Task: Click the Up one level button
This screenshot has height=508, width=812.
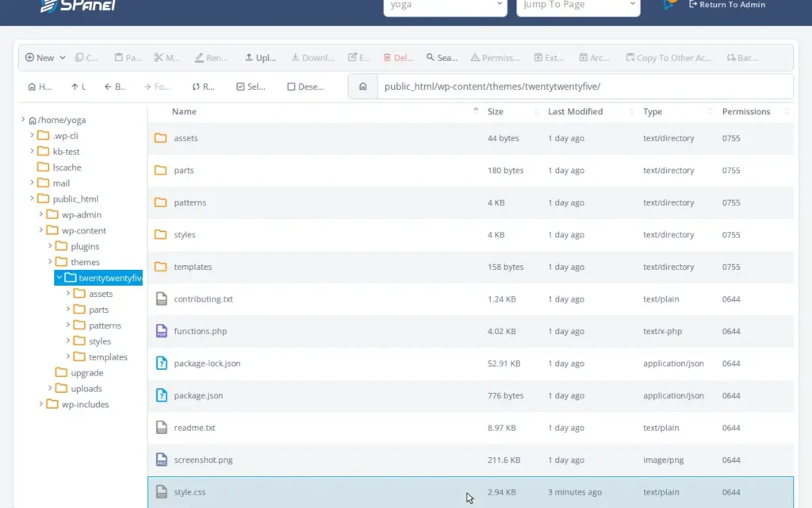Action: [79, 87]
